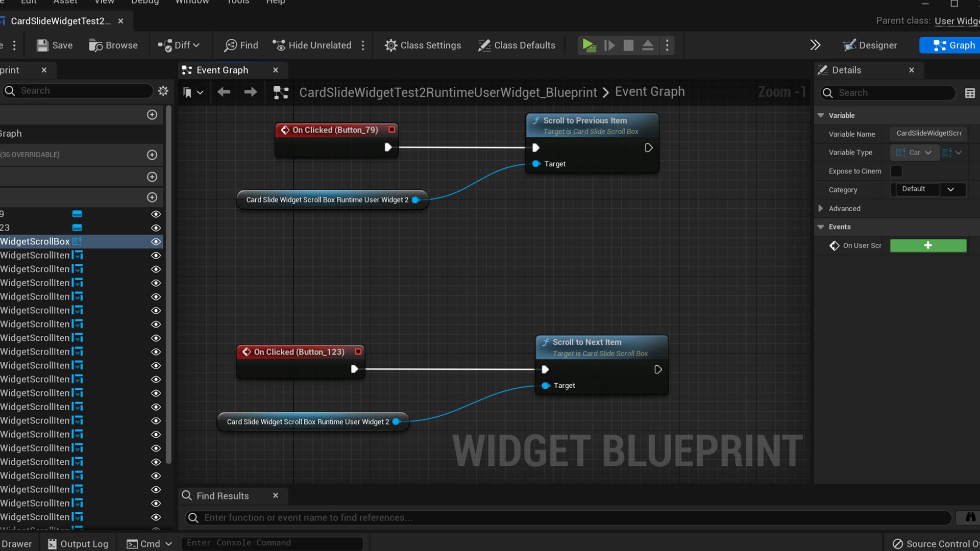The height and width of the screenshot is (551, 980).
Task: Enable the Expose to Cinematics checkbox
Action: click(x=896, y=171)
